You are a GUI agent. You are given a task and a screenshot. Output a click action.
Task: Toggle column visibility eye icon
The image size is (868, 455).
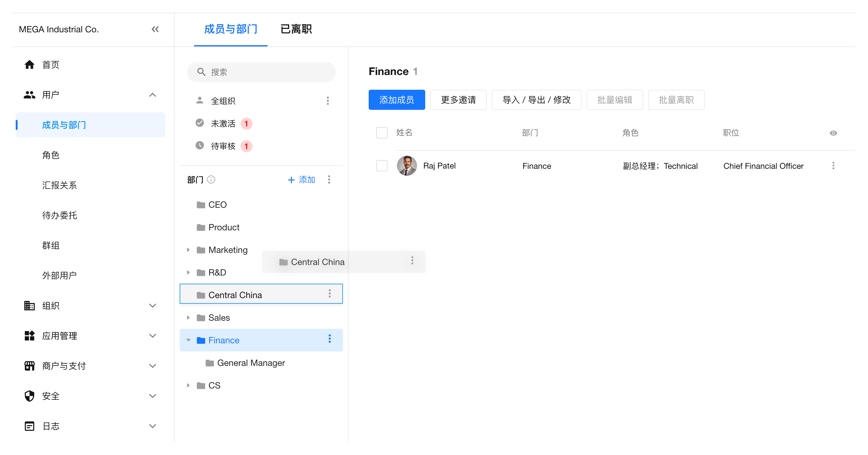tap(833, 133)
